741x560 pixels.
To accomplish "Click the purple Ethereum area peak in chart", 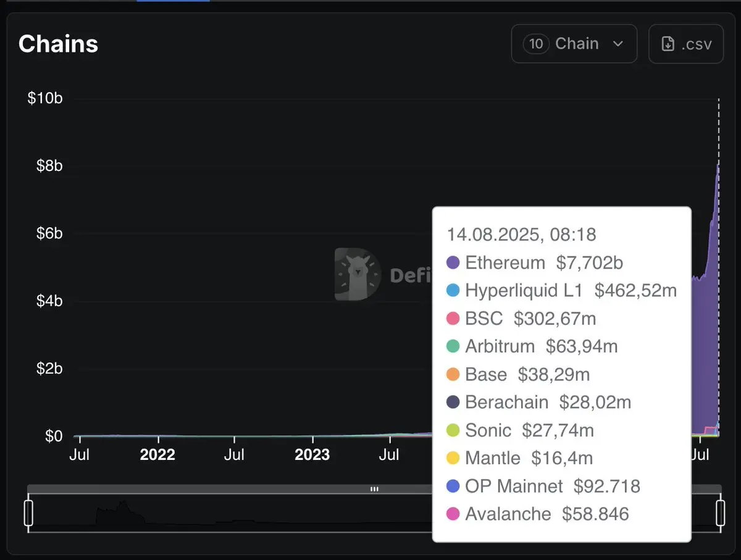I will [717, 167].
